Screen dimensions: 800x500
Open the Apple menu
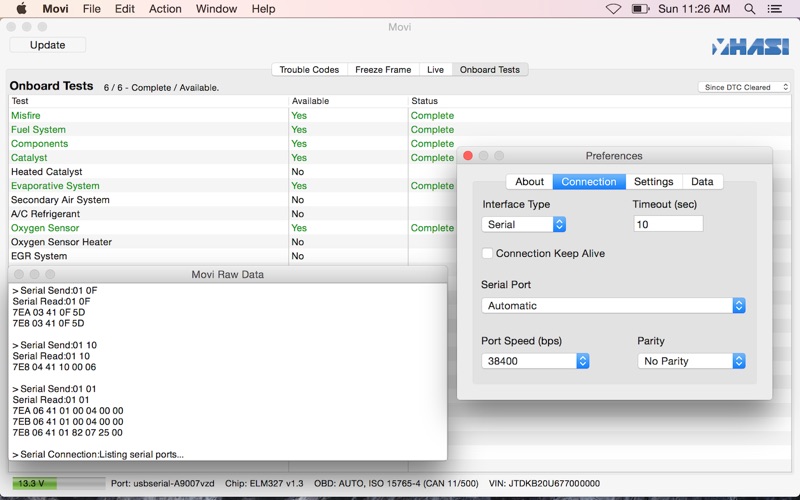[21, 9]
